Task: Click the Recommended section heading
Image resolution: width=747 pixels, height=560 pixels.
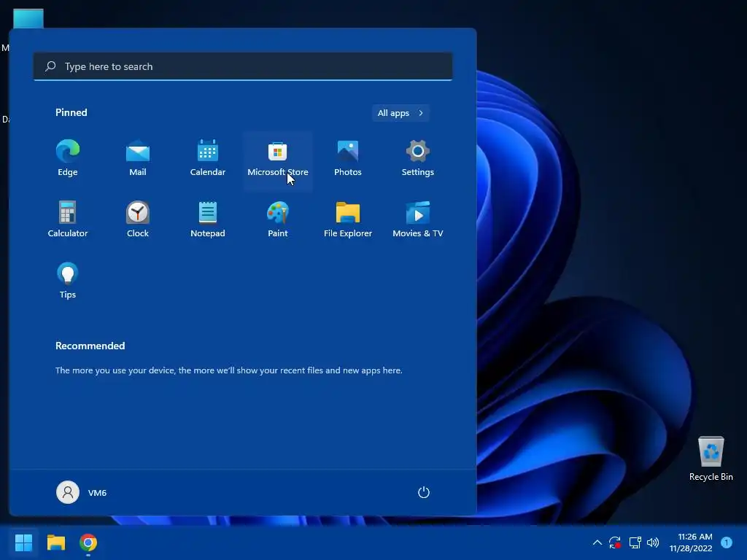Action: coord(90,346)
